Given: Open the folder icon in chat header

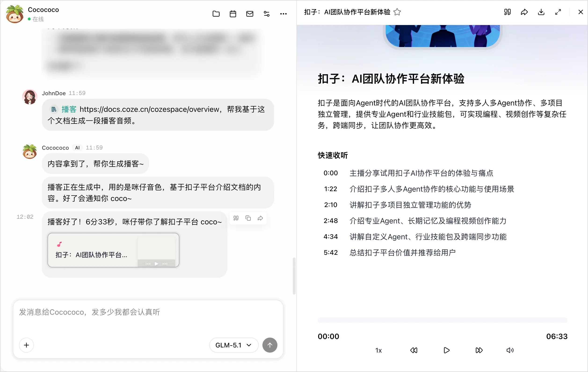Looking at the screenshot, I should pyautogui.click(x=216, y=14).
